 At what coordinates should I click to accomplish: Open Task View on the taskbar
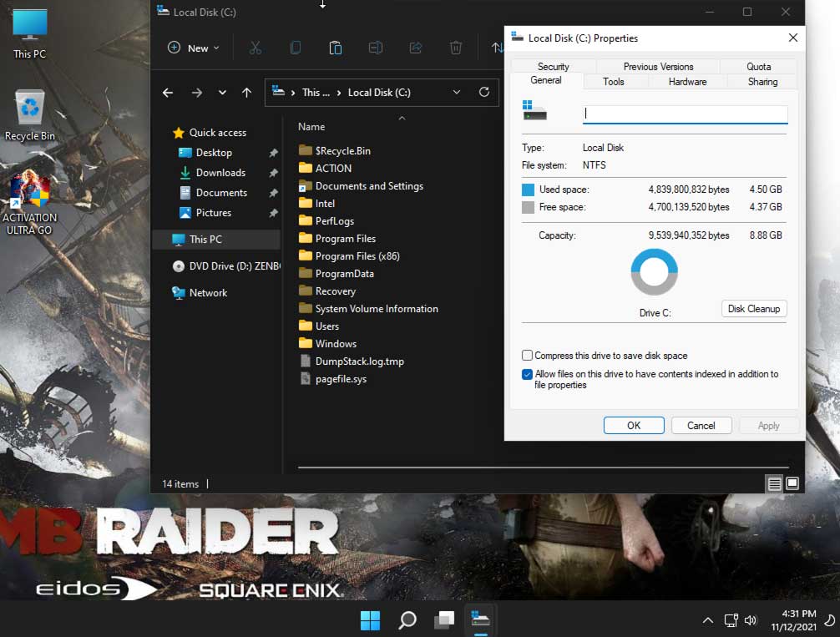(444, 620)
